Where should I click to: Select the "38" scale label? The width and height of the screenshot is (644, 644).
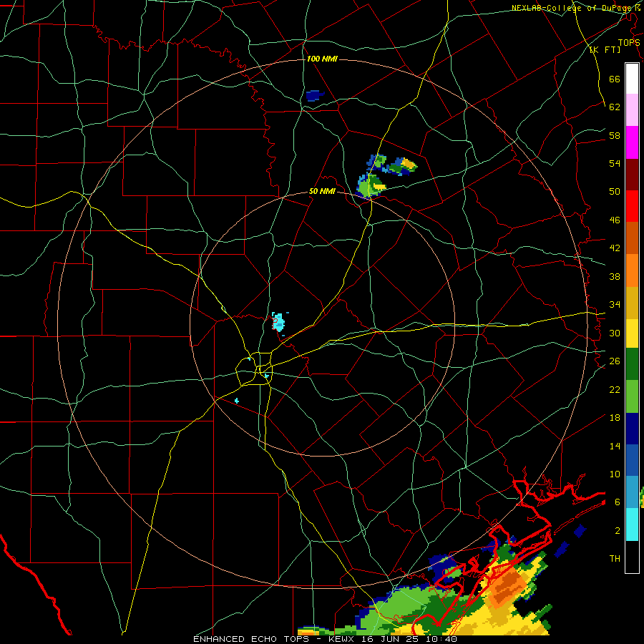tap(615, 276)
